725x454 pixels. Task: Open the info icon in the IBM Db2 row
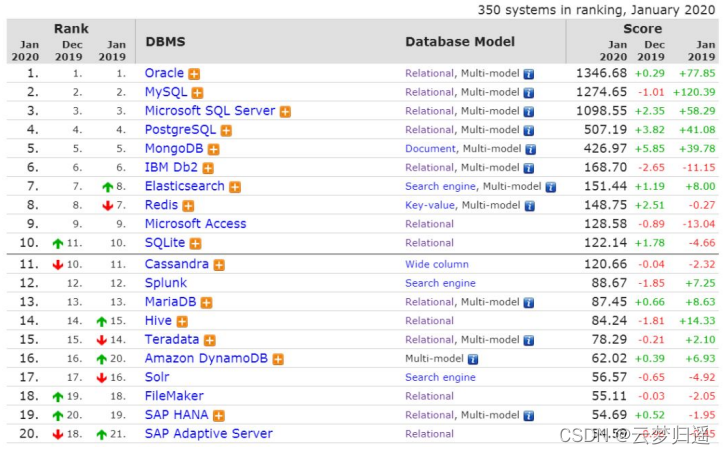pyautogui.click(x=529, y=168)
